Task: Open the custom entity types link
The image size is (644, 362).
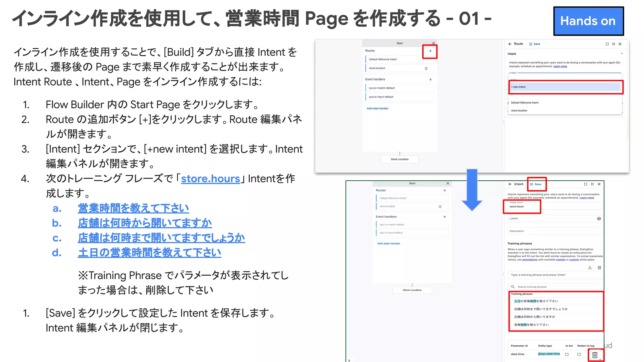Action: click(574, 260)
